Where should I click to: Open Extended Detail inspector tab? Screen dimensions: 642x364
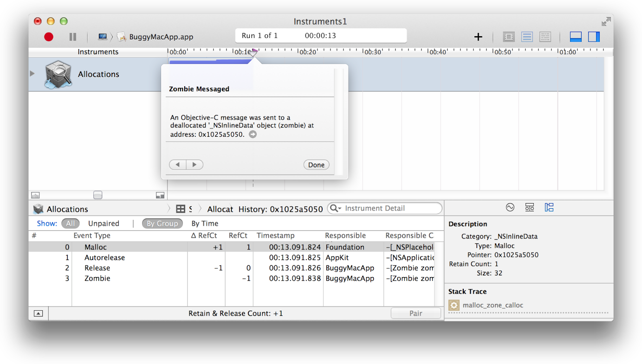click(x=549, y=207)
